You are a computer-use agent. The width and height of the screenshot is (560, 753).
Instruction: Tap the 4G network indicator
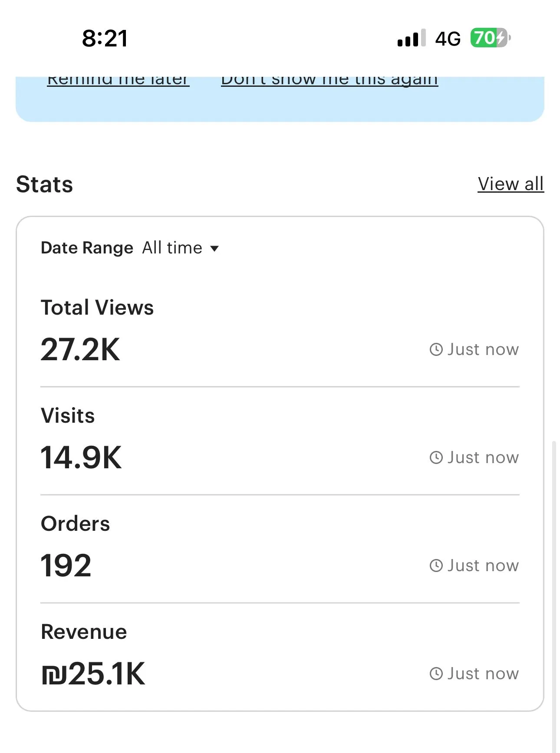tap(448, 39)
